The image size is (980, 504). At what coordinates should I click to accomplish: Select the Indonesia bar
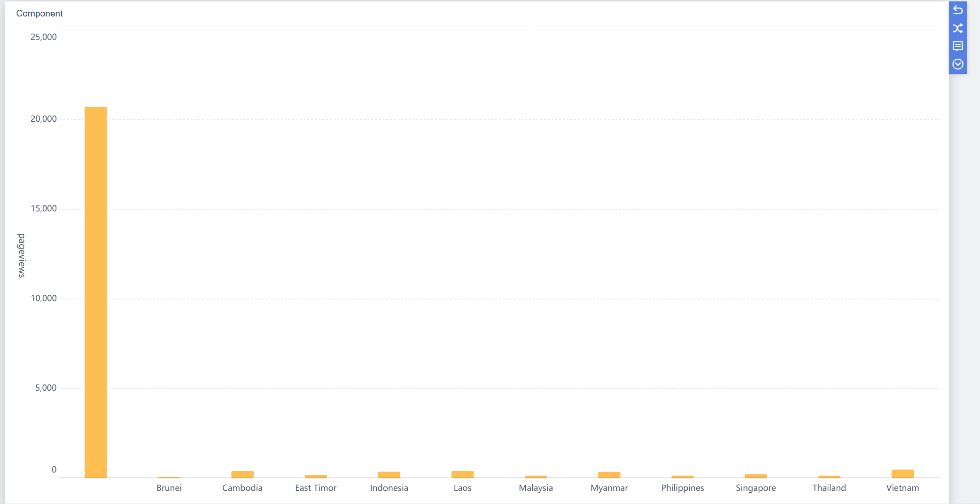[x=389, y=475]
